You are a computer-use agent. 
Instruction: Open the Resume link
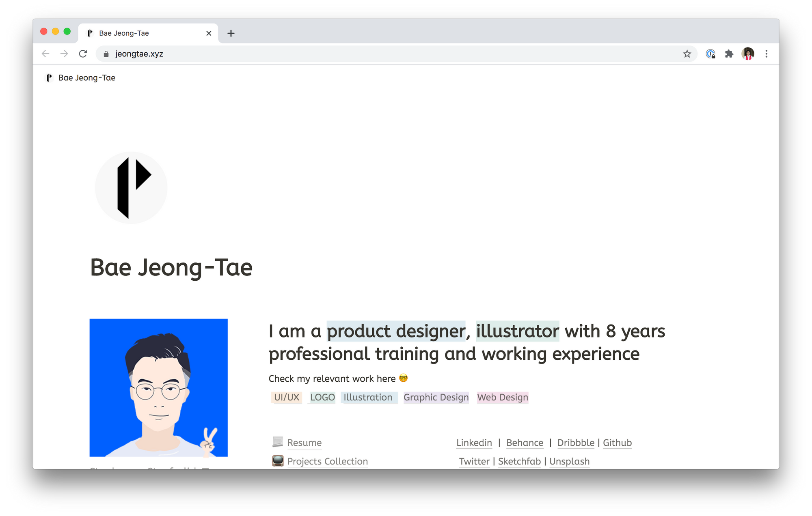[x=304, y=443]
